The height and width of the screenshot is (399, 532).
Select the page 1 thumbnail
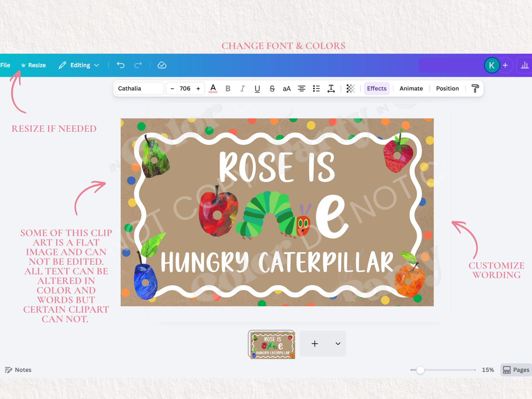pyautogui.click(x=272, y=345)
